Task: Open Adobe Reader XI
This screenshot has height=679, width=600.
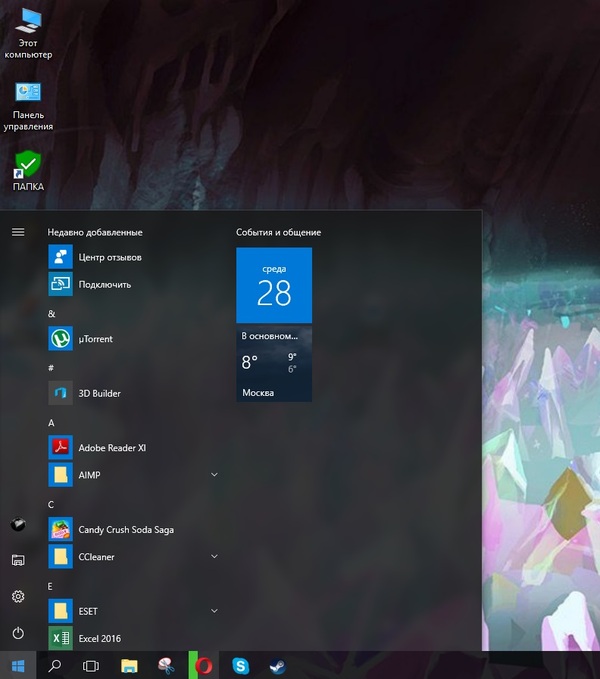Action: [x=111, y=448]
